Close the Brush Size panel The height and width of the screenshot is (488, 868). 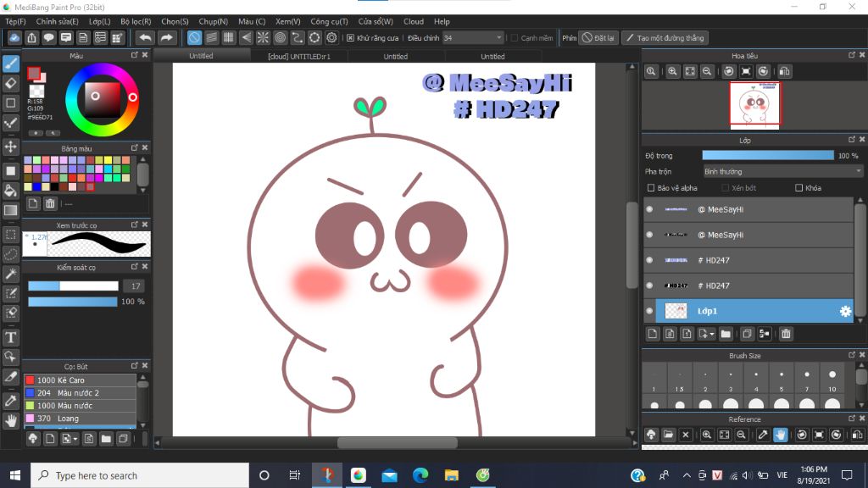[862, 355]
